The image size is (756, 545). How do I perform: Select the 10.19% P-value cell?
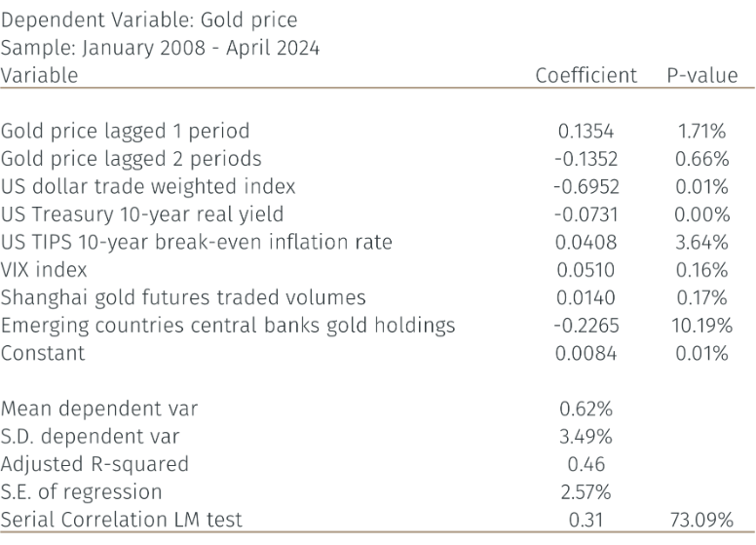(701, 325)
